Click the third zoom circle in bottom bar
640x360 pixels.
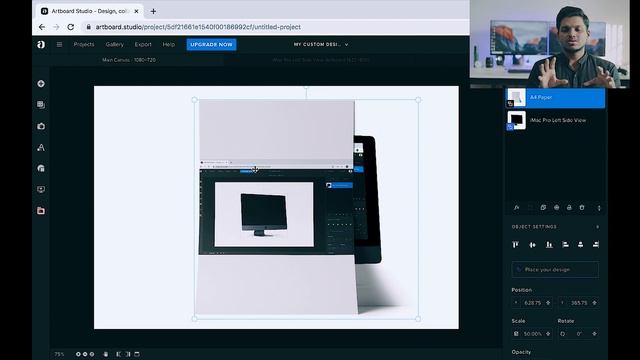coord(92,354)
